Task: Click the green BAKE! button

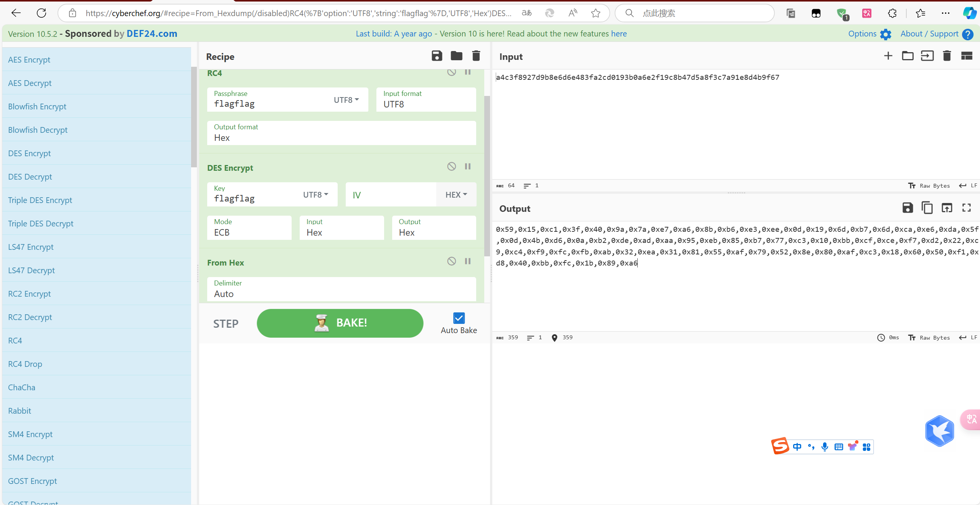Action: click(340, 323)
